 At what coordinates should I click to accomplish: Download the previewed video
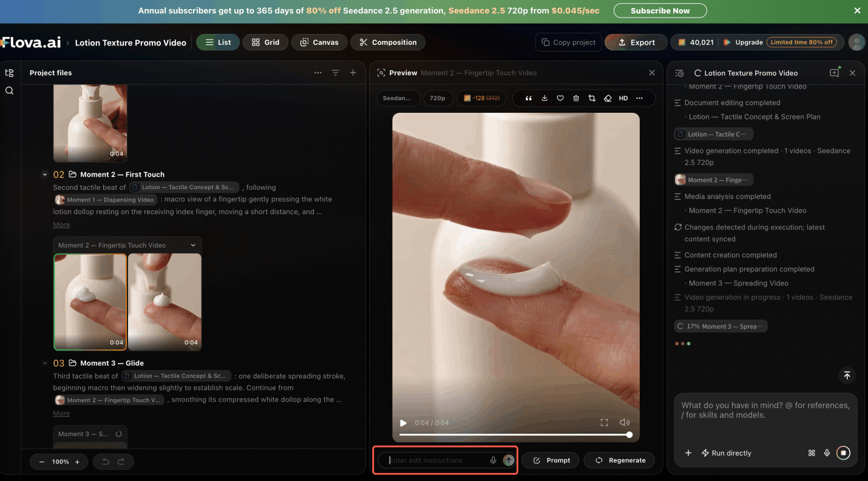(544, 98)
